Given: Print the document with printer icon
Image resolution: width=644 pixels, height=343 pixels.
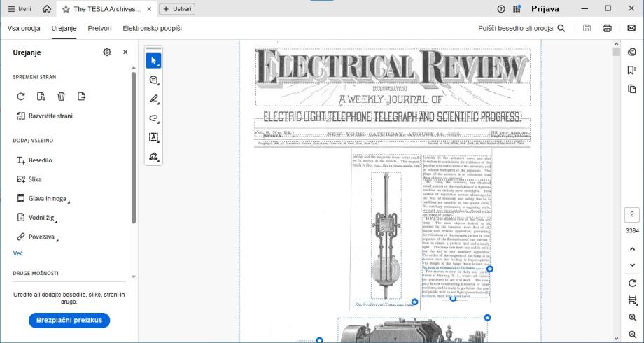Looking at the screenshot, I should pos(607,28).
